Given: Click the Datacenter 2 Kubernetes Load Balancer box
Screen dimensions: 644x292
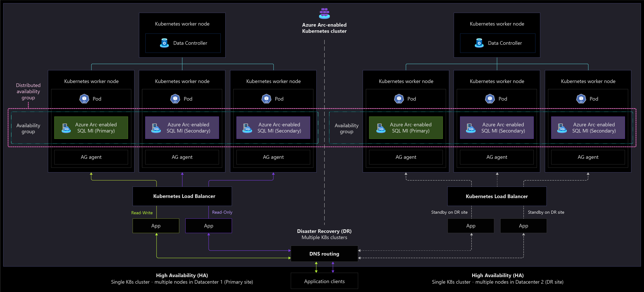Looking at the screenshot, I should (x=497, y=196).
